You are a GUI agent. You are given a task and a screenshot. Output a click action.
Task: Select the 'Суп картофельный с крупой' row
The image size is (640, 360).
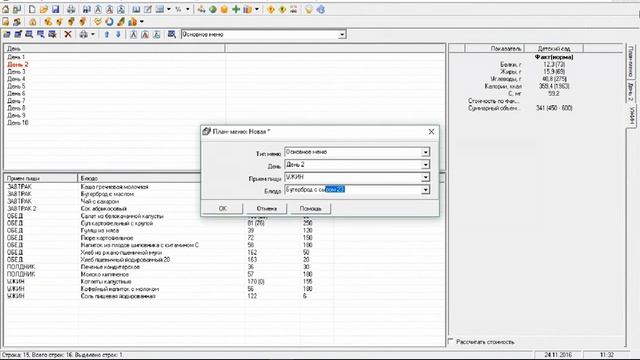click(x=117, y=223)
